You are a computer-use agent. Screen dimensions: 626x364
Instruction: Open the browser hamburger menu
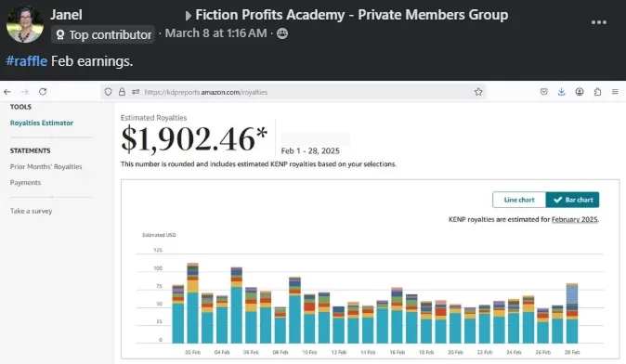(615, 92)
